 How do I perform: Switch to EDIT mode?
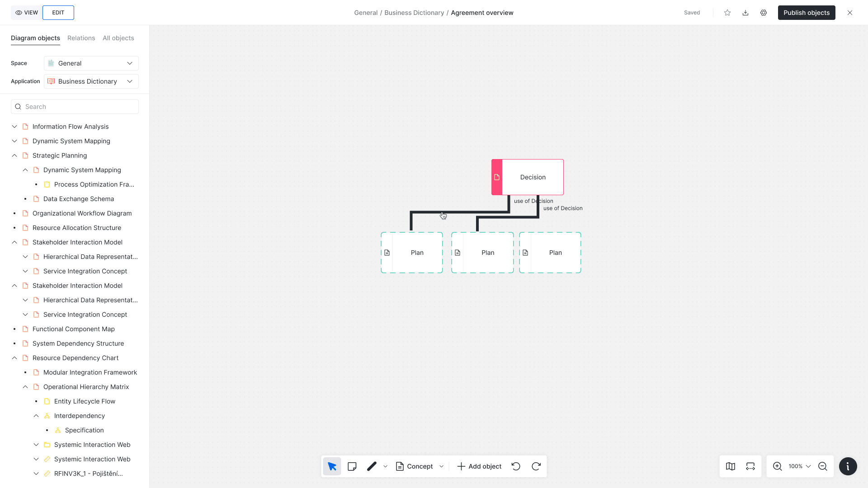click(58, 13)
